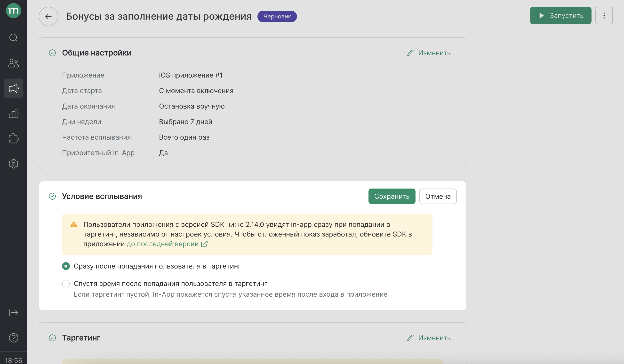
Task: Open the до последней версии link
Action: click(x=162, y=244)
